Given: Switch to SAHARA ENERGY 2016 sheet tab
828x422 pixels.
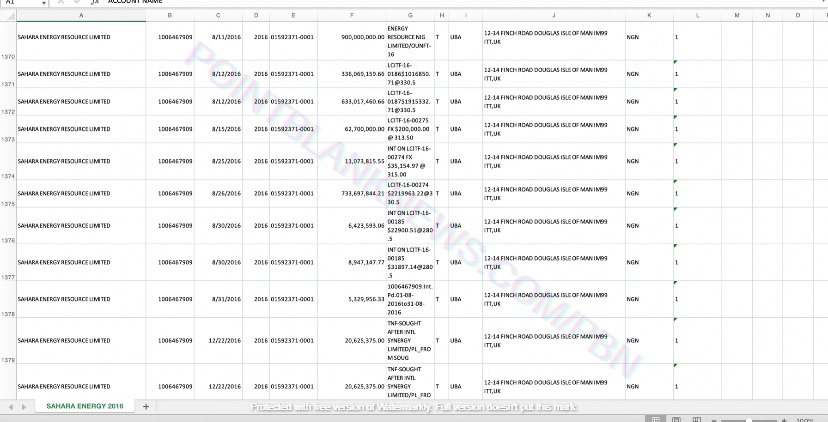Looking at the screenshot, I should (85, 406).
